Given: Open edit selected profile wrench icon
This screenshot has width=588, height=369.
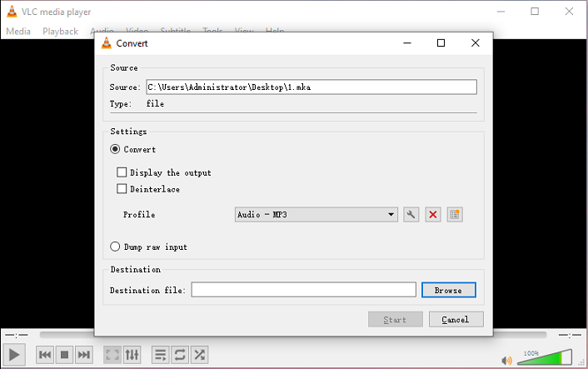Looking at the screenshot, I should [x=411, y=215].
